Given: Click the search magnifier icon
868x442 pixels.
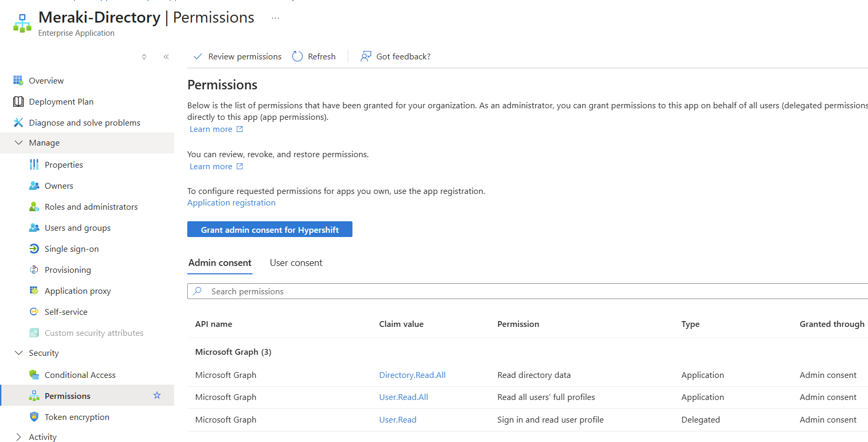Looking at the screenshot, I should [x=198, y=291].
